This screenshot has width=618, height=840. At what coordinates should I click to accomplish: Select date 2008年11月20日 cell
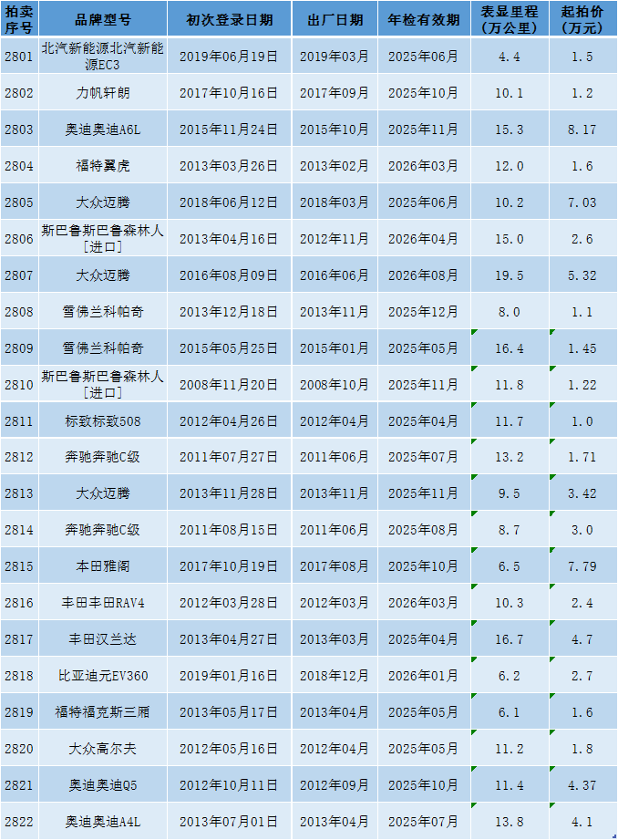pos(229,384)
